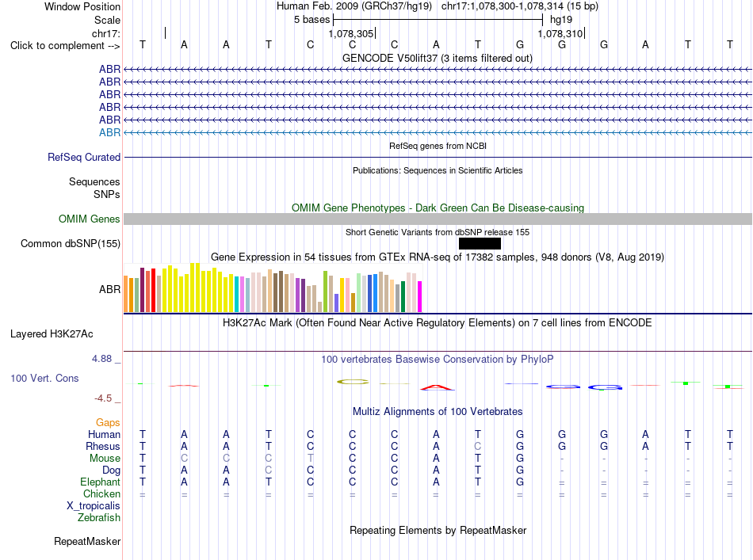Click the faded C in Rhesus row
753x560 pixels.
(x=477, y=446)
